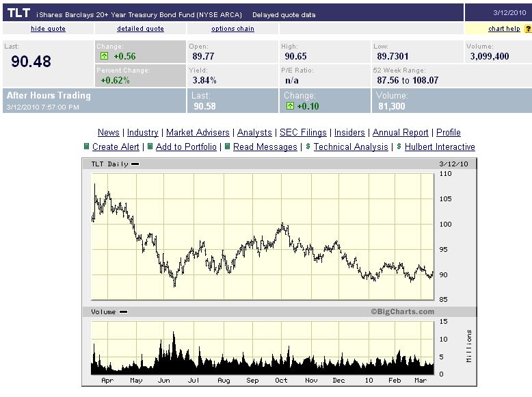The image size is (532, 397).
Task: Click the After Hours Trading heading
Action: pyautogui.click(x=49, y=95)
